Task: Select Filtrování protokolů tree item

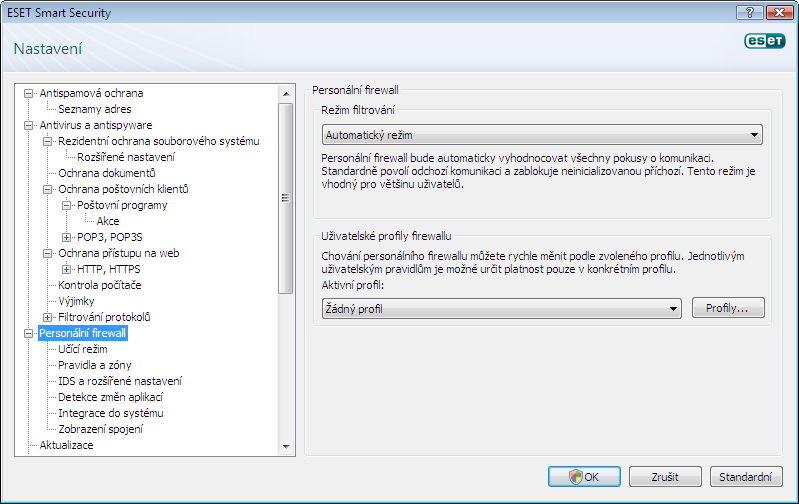Action: pyautogui.click(x=104, y=317)
